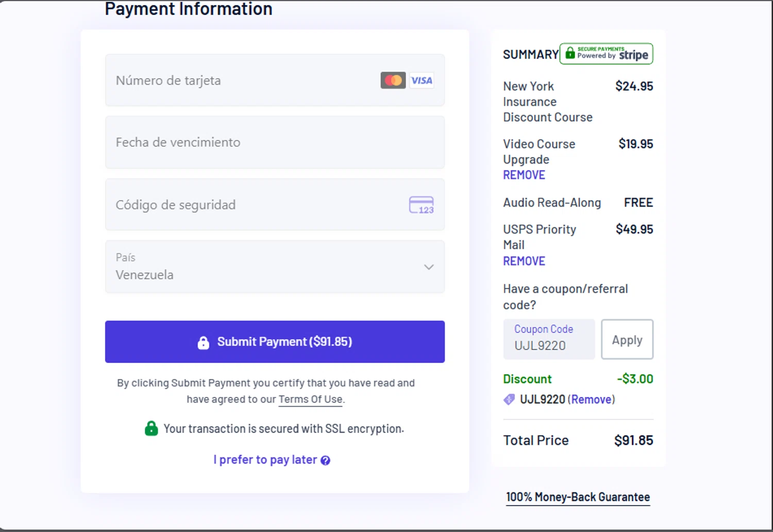Click the Mastercard logo icon
The width and height of the screenshot is (773, 532).
coord(393,80)
